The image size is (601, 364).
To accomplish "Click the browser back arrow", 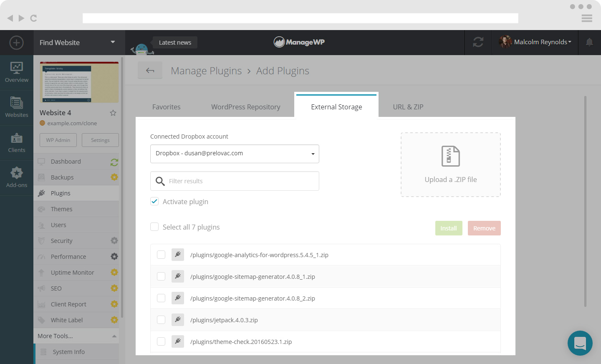I will tap(10, 18).
